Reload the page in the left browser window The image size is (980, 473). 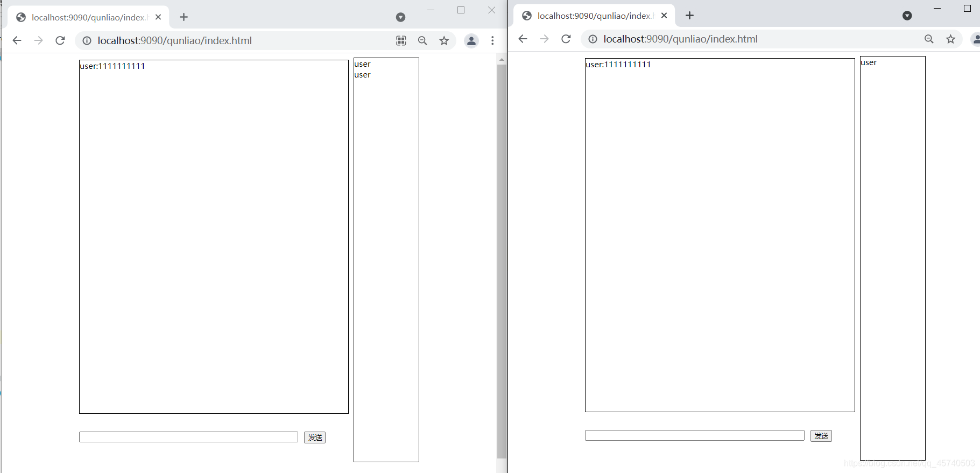pyautogui.click(x=60, y=40)
